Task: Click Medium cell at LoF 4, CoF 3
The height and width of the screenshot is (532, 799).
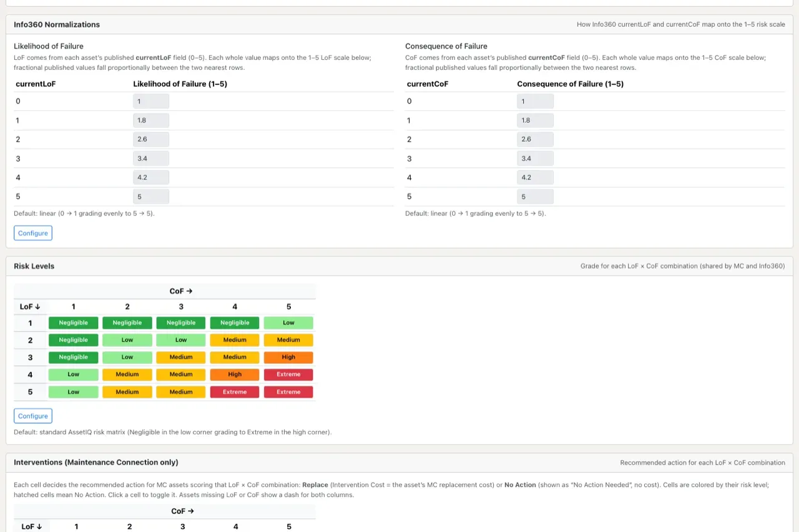Action: click(x=181, y=375)
